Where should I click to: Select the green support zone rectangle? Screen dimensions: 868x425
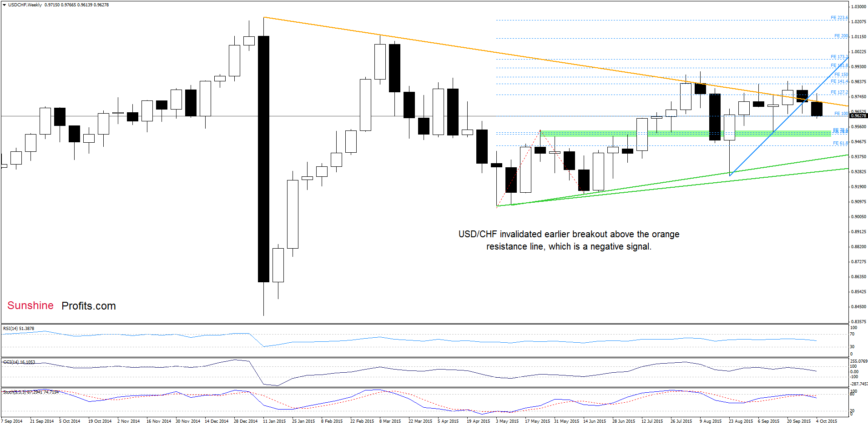pos(686,134)
